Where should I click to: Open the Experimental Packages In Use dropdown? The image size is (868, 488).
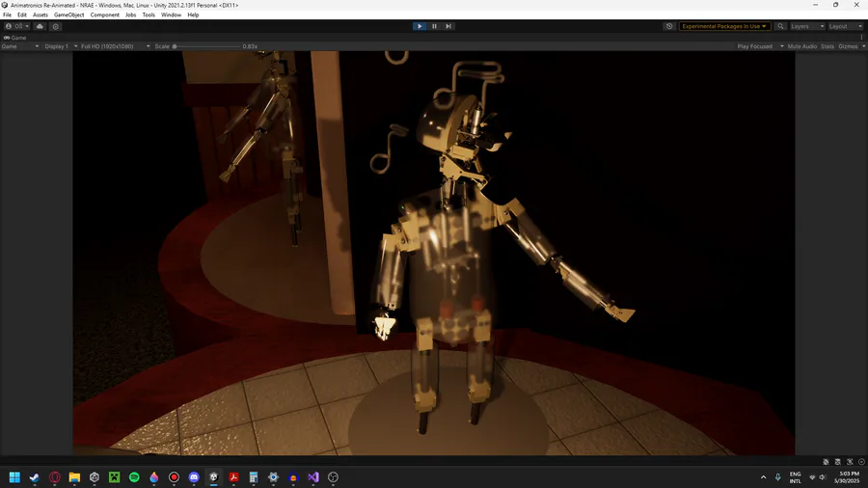pyautogui.click(x=724, y=26)
